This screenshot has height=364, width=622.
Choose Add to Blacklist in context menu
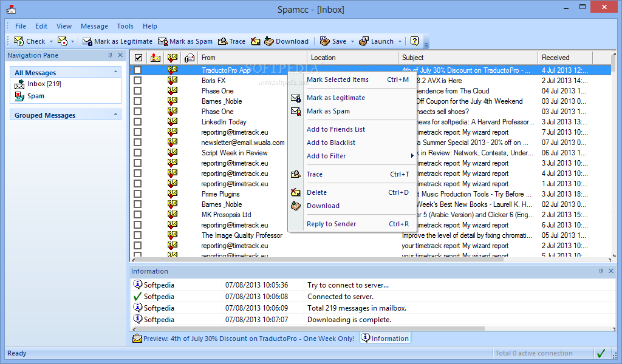tap(352, 143)
